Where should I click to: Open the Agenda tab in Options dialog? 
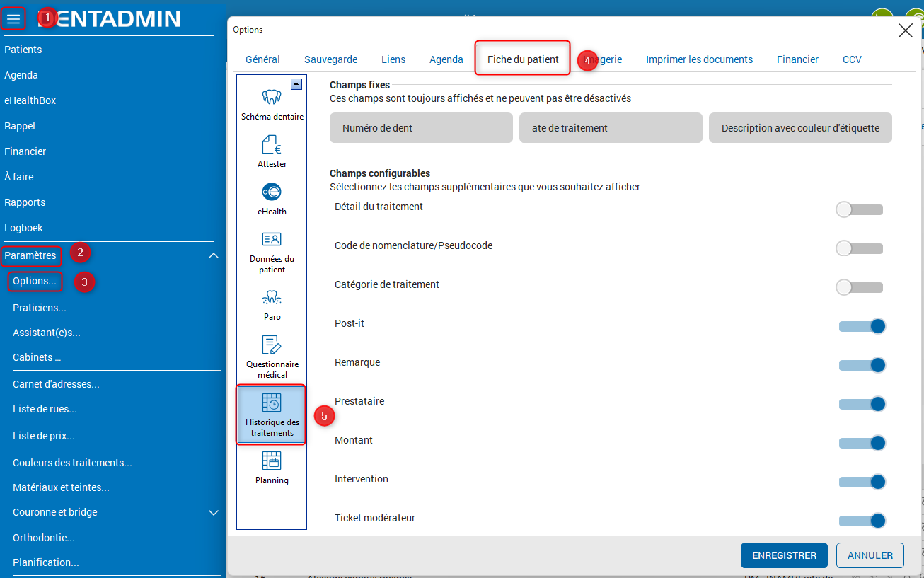coord(446,59)
